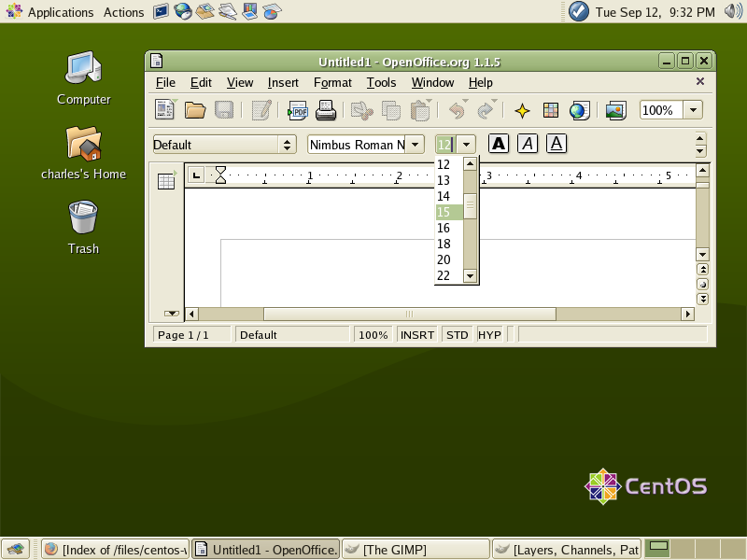Open the Insert menu
The height and width of the screenshot is (560, 747).
click(283, 83)
